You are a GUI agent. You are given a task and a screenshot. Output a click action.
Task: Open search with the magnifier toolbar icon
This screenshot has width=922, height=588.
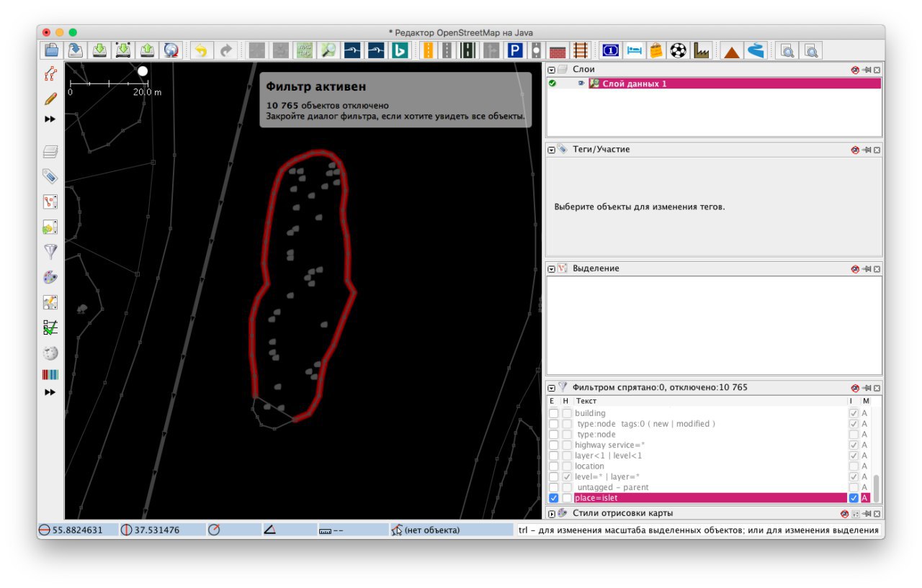pyautogui.click(x=328, y=50)
